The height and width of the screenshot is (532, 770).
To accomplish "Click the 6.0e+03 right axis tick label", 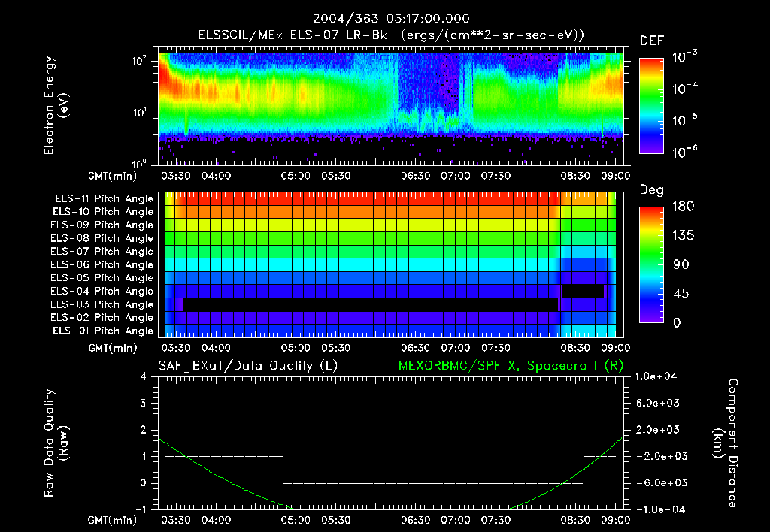I will click(658, 403).
